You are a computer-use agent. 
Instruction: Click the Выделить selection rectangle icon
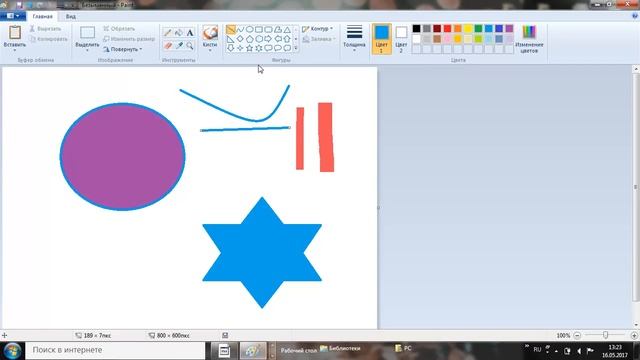tap(87, 33)
